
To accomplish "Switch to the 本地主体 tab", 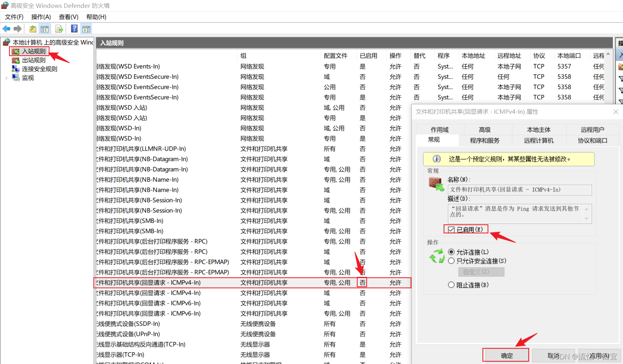I will pyautogui.click(x=539, y=129).
